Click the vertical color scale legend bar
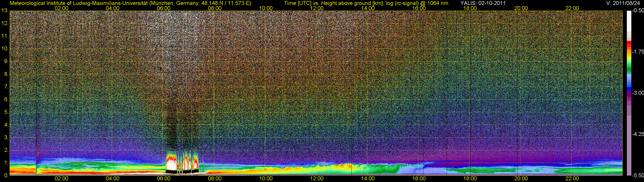644x182 pixels. [x=629, y=93]
